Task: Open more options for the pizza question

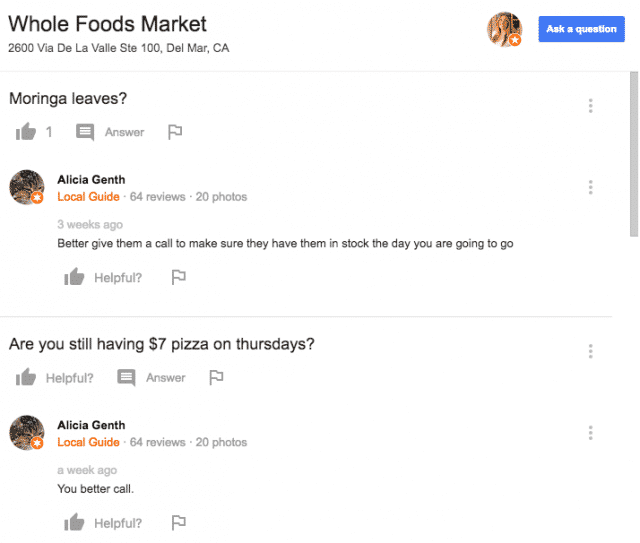Action: click(x=590, y=351)
